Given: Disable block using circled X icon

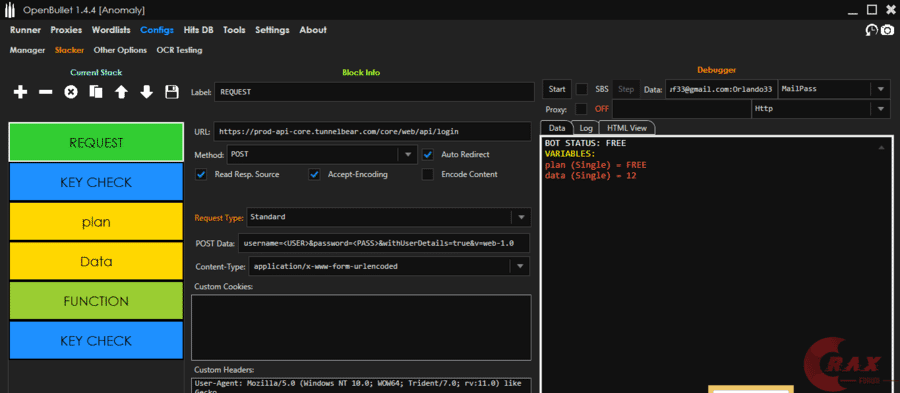Looking at the screenshot, I should (71, 92).
